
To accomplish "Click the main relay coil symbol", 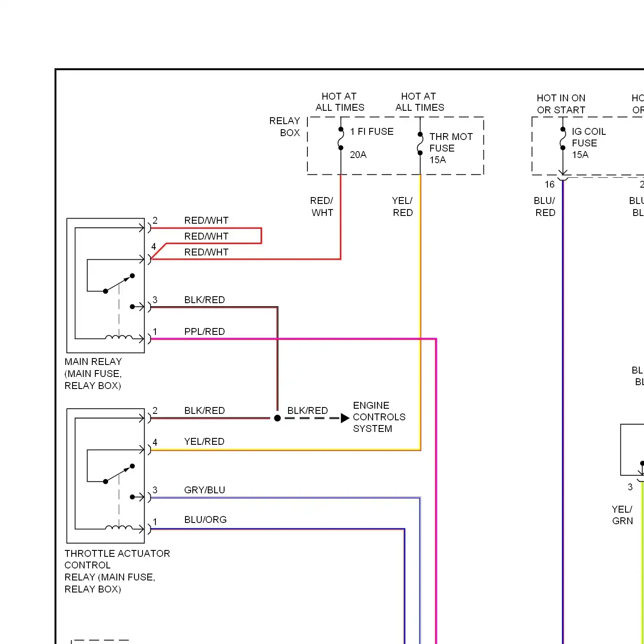I will [119, 337].
